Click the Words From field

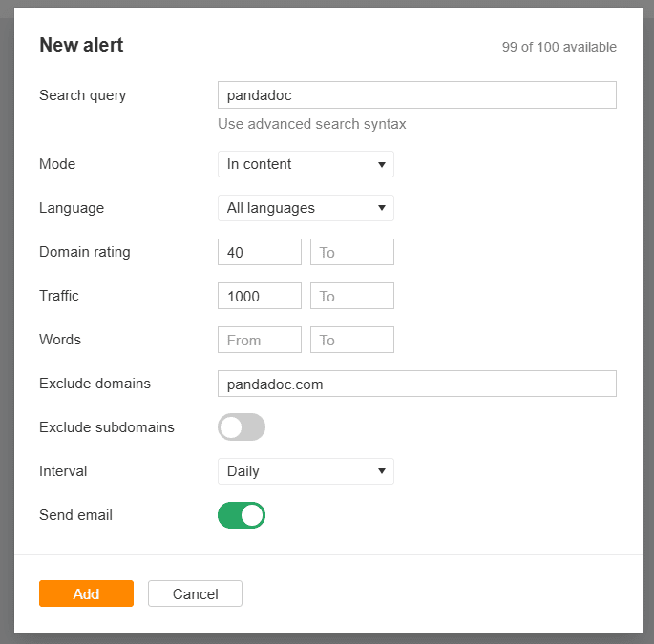coord(260,340)
